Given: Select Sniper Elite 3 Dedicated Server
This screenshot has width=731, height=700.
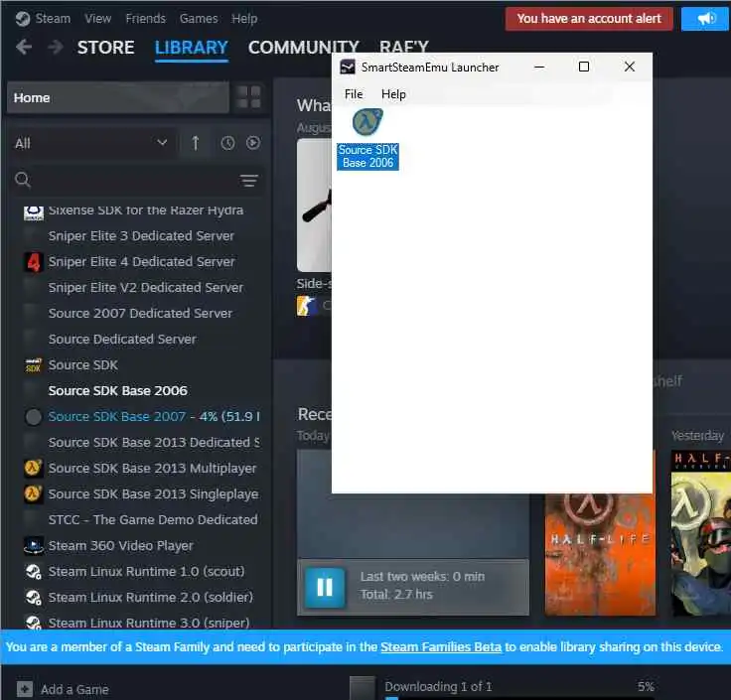Looking at the screenshot, I should [141, 236].
